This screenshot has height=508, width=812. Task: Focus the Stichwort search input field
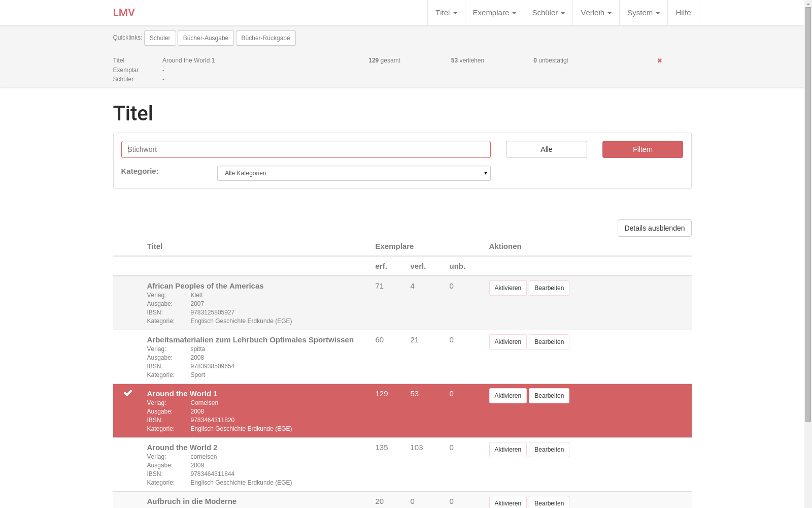click(x=306, y=149)
